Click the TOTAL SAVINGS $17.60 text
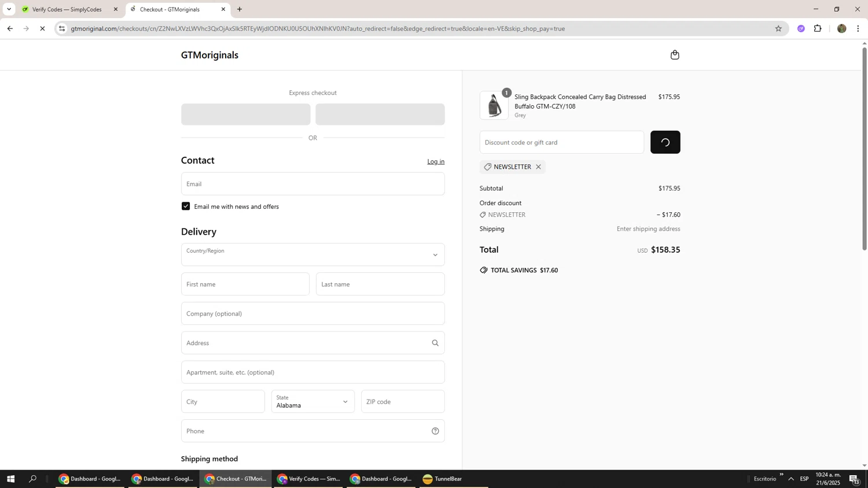The image size is (868, 488). pos(524,270)
